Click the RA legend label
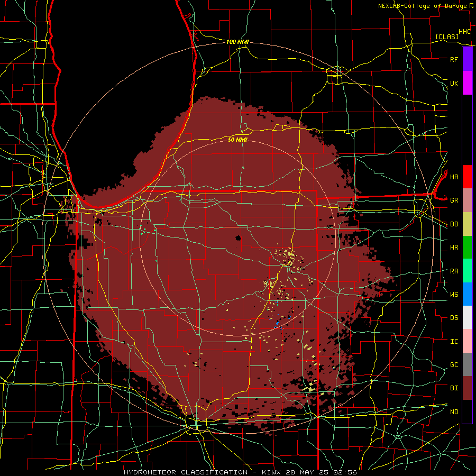The image size is (476, 476). [x=454, y=271]
